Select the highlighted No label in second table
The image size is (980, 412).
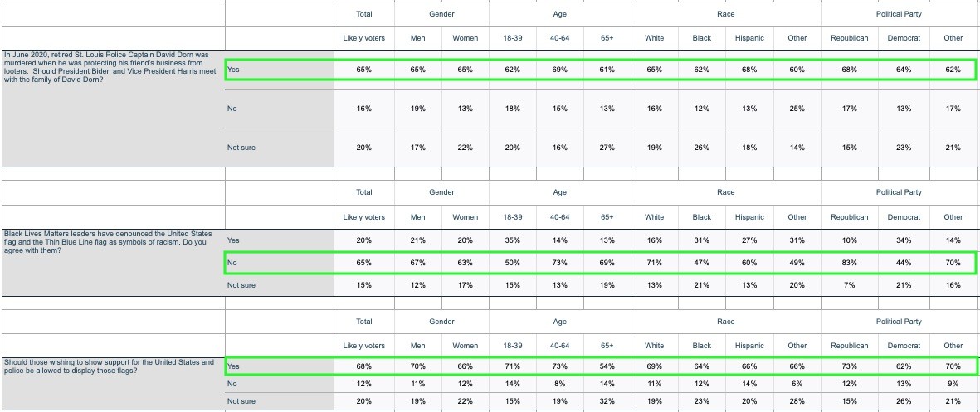232,263
